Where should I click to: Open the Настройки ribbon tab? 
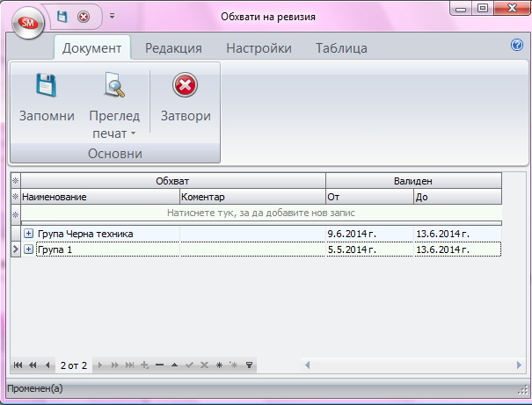[259, 48]
